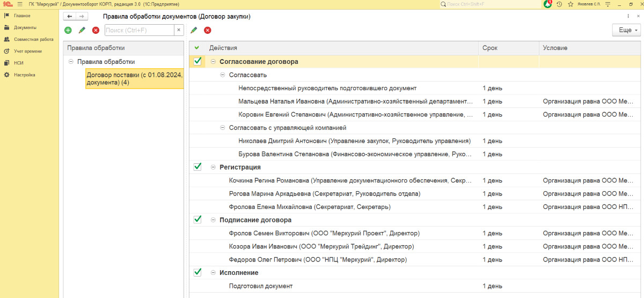Open the Еще dropdown menu
This screenshot has width=644, height=298.
(x=626, y=31)
